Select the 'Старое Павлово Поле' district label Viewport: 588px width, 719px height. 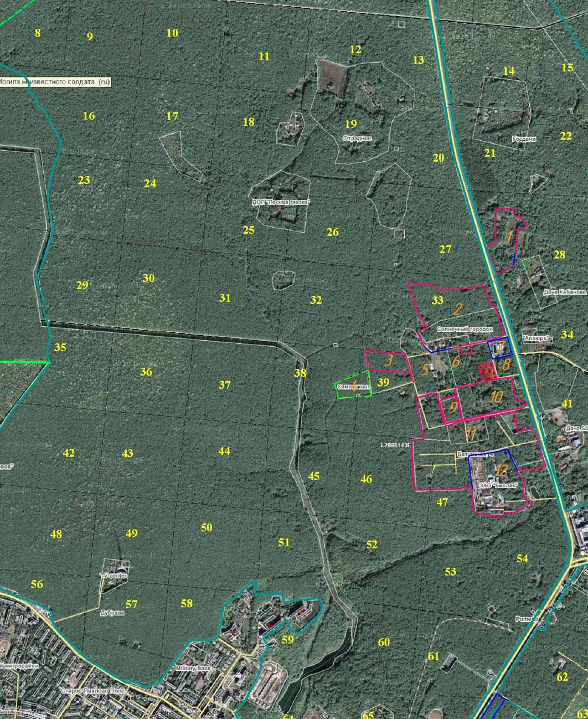[92, 692]
